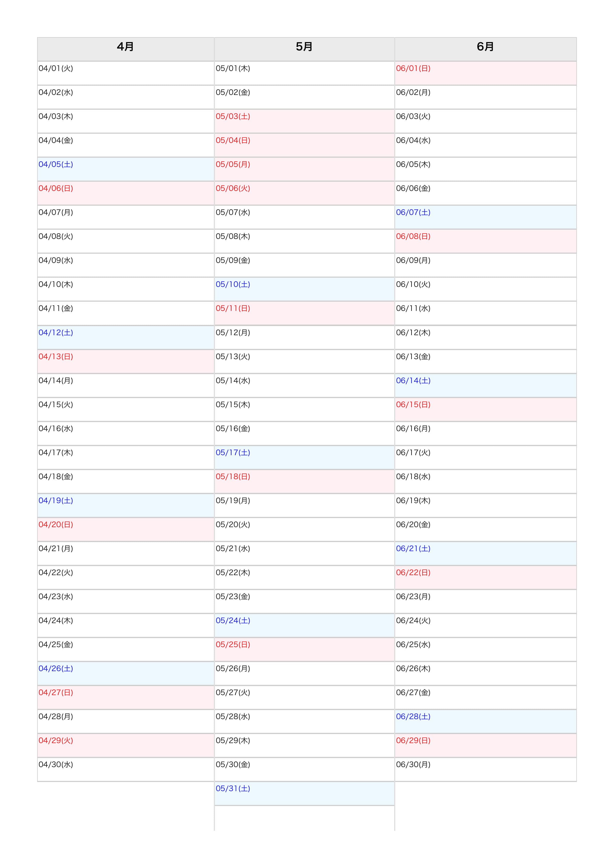Screen dimensions: 614x868
Task: Click the 06/13(金) date cell
Action: coord(486,361)
